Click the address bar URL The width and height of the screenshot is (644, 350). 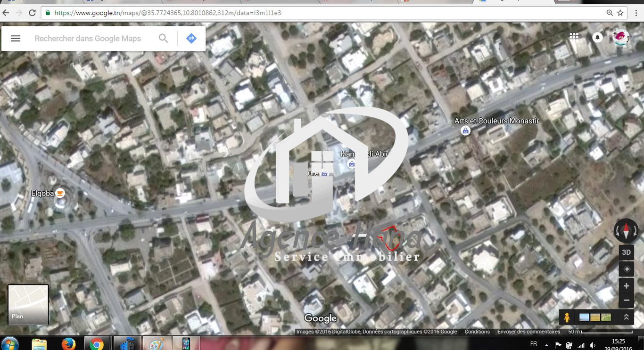[167, 13]
